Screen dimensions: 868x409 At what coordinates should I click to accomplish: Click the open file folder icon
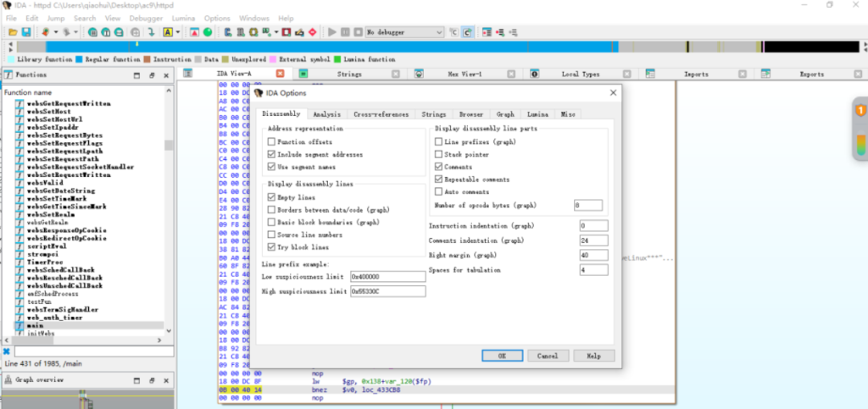13,32
